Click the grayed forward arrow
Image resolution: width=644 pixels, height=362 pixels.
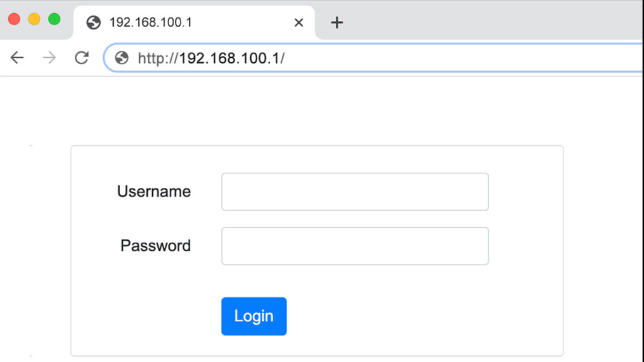[49, 58]
